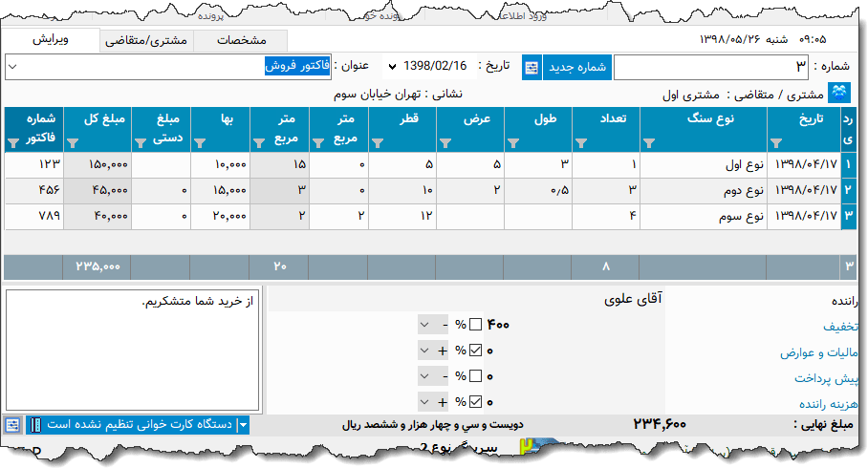This screenshot has width=868, height=468.
Task: Open the هزینه راننده sign dropdown
Action: 424,402
